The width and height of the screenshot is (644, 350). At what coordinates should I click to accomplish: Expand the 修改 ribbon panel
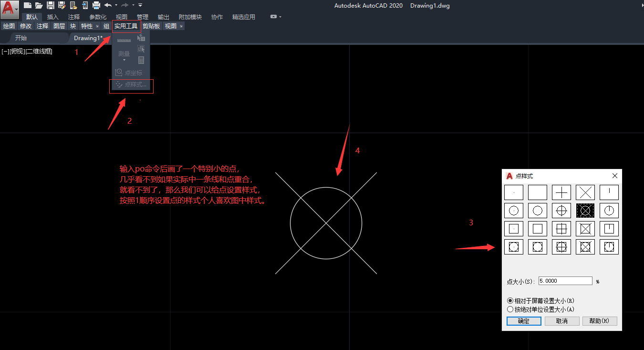click(x=26, y=26)
